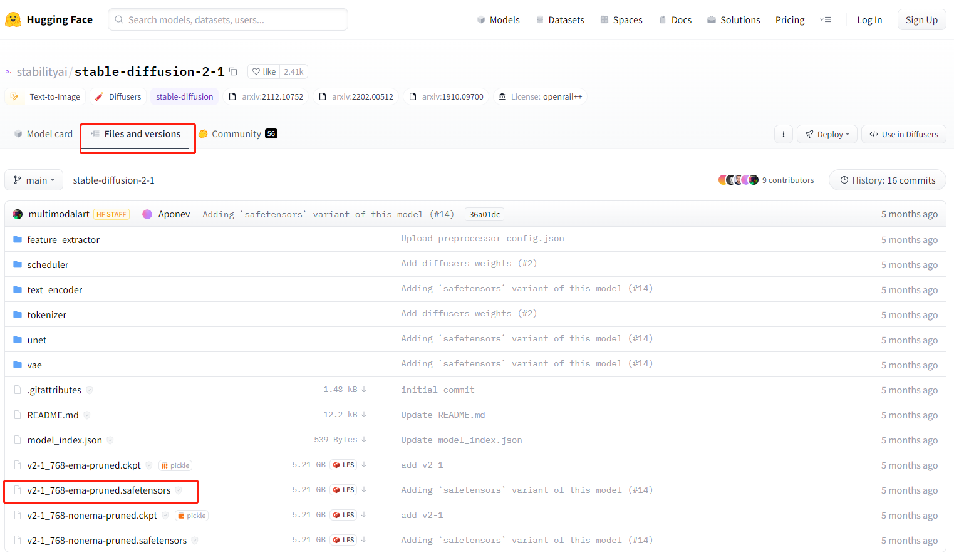This screenshot has width=954, height=560.
Task: Click the pickle badge on v2-1_768-nonema-pruned.ckpt
Action: point(192,516)
